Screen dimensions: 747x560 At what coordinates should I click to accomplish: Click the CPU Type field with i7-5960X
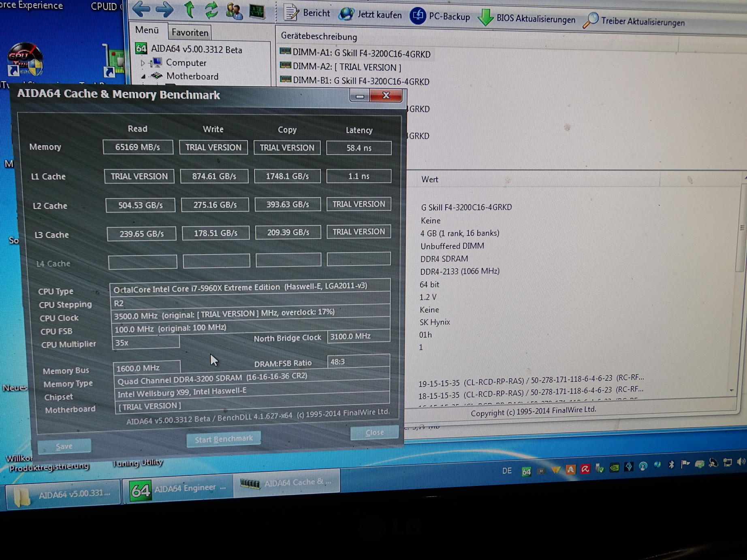(250, 287)
